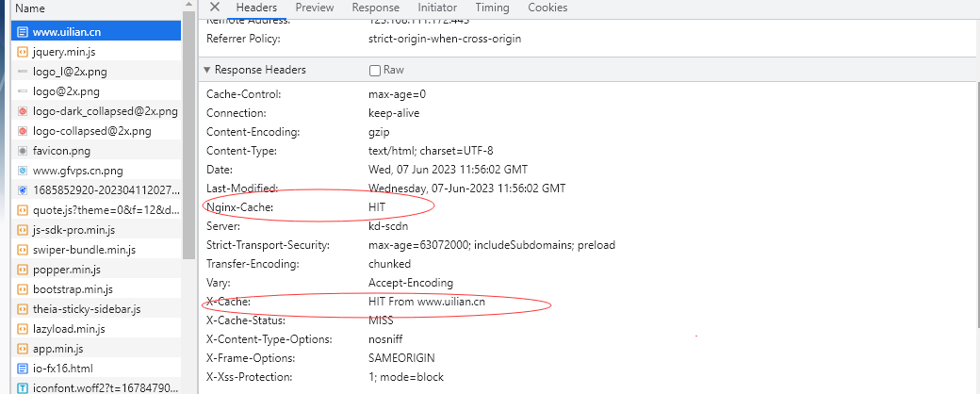Switch to the Cookies tab
The height and width of the screenshot is (394, 980).
pyautogui.click(x=547, y=8)
